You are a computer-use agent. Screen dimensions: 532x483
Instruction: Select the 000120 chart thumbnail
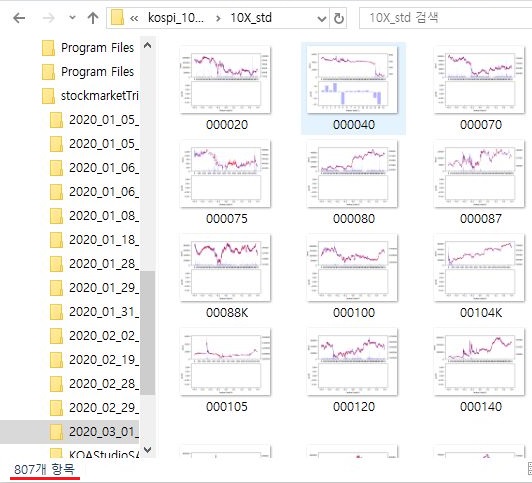(x=352, y=362)
